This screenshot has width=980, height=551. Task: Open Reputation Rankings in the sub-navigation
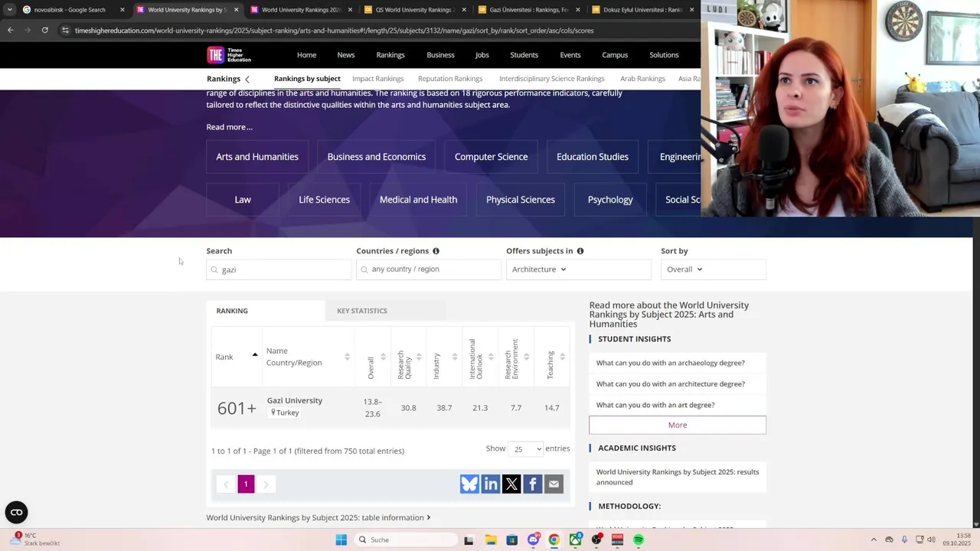click(450, 79)
